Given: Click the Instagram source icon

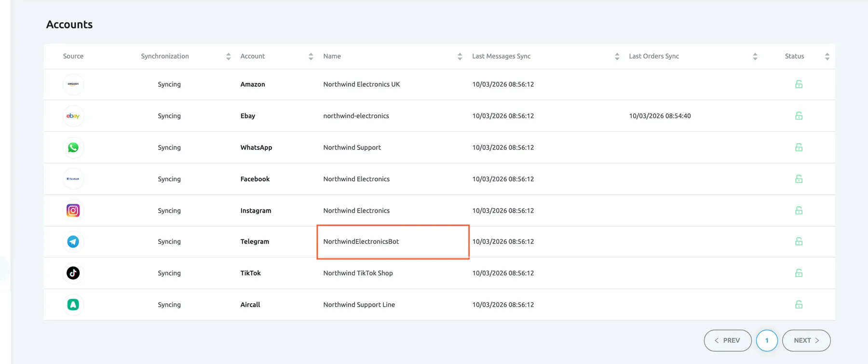Looking at the screenshot, I should click(x=73, y=211).
